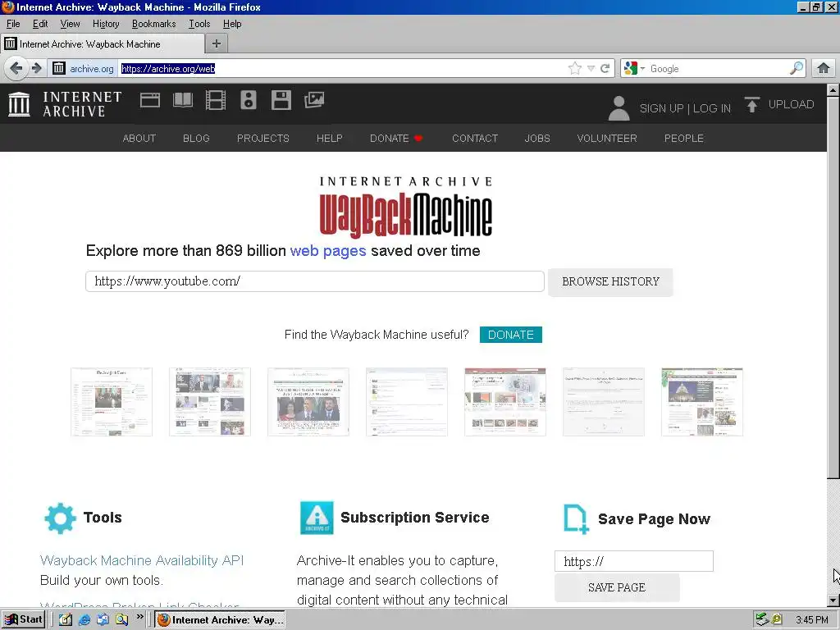Open the Bookmarks menu
Screen dimensions: 840x630
coord(153,24)
